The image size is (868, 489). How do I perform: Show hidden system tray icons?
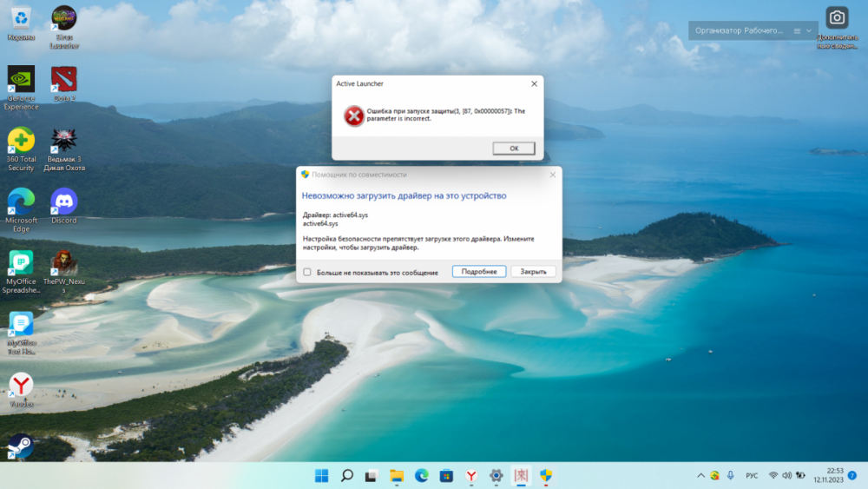click(x=701, y=476)
